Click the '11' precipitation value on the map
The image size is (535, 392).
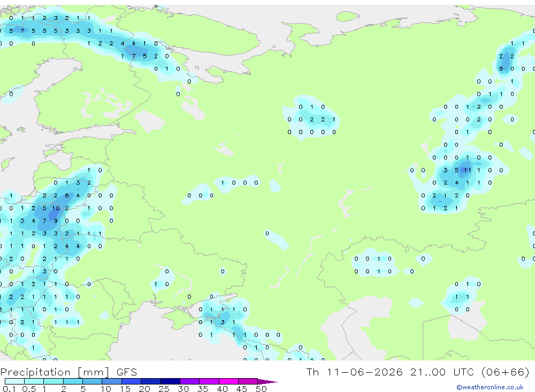(468, 170)
